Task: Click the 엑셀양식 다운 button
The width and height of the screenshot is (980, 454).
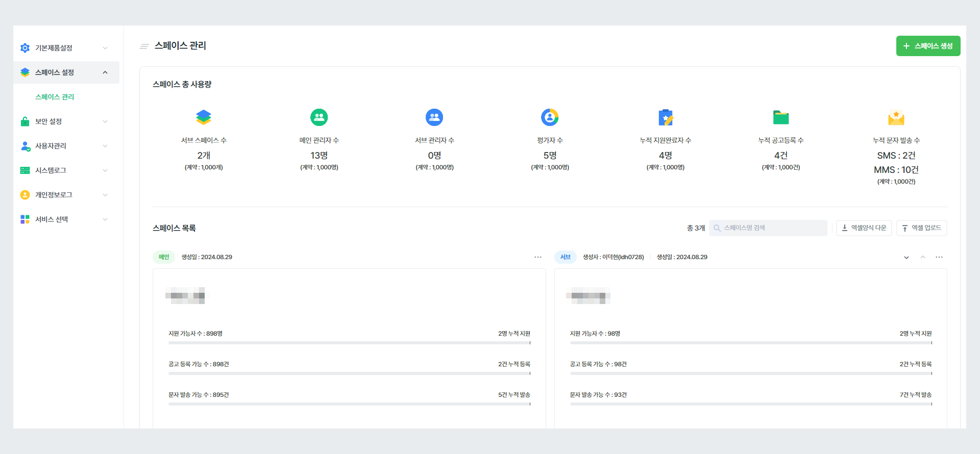Action: pyautogui.click(x=864, y=228)
